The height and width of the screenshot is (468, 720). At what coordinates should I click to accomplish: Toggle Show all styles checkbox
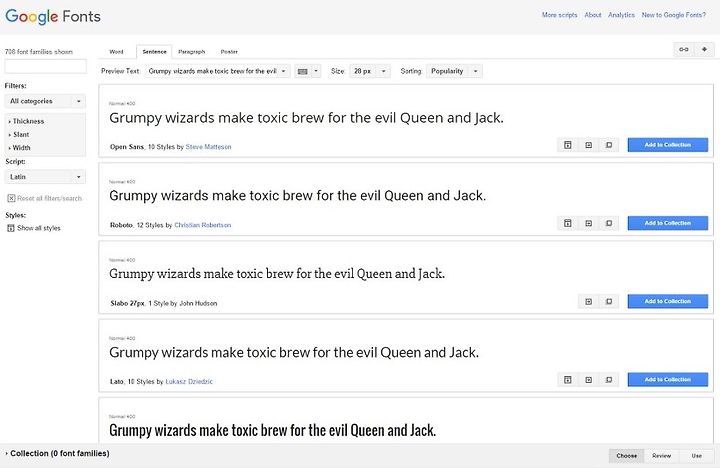click(11, 228)
